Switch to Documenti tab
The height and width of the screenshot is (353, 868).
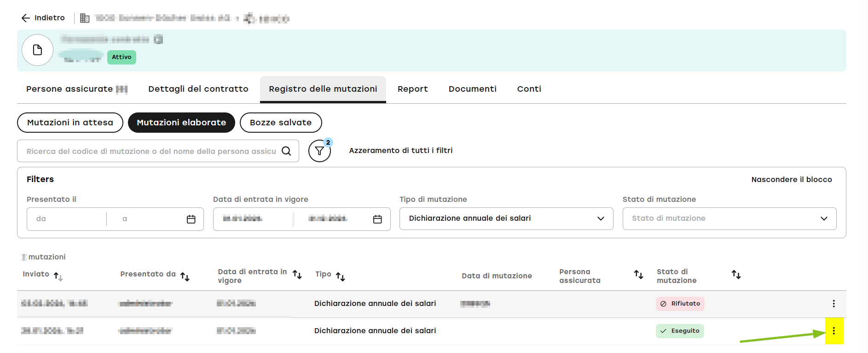(x=473, y=89)
